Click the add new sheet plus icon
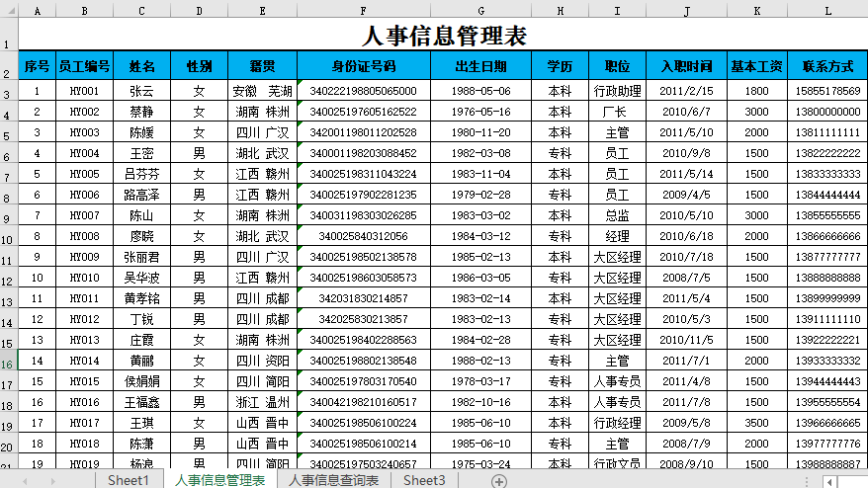This screenshot has height=488, width=868. point(499,480)
